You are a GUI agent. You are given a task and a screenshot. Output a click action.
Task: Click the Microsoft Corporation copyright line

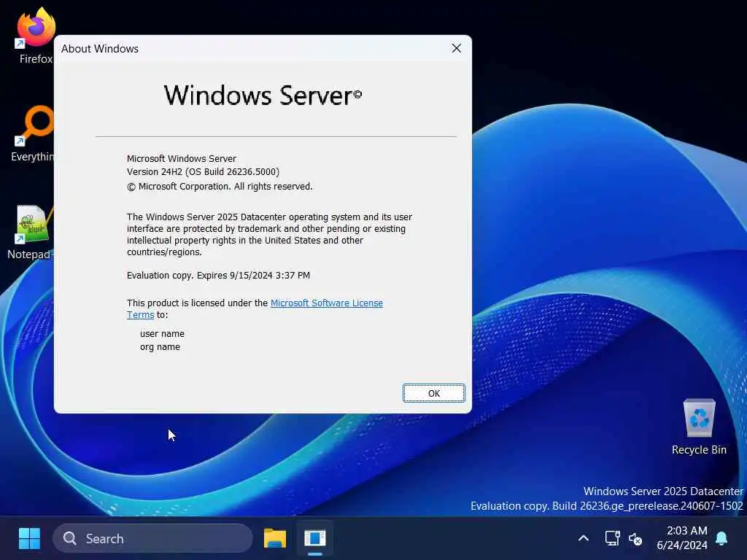pyautogui.click(x=220, y=187)
